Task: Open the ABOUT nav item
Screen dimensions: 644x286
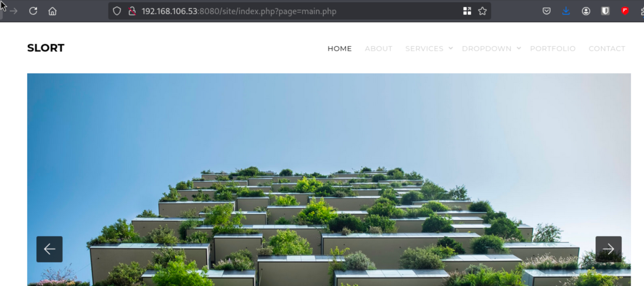Action: coord(378,49)
